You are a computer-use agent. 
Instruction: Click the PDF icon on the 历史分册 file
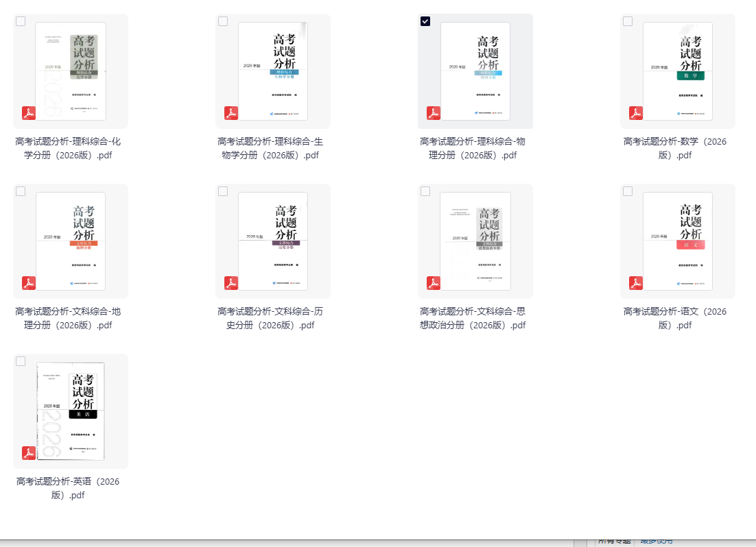click(231, 283)
